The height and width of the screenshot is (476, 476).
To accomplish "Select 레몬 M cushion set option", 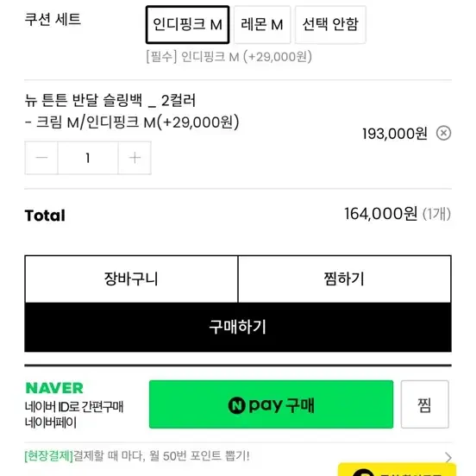I will 262,25.
